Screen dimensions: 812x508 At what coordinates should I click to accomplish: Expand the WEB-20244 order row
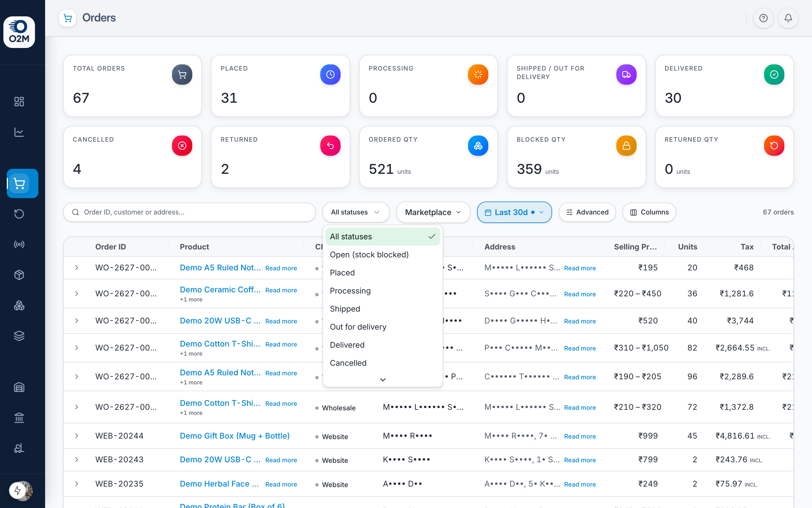tap(76, 436)
